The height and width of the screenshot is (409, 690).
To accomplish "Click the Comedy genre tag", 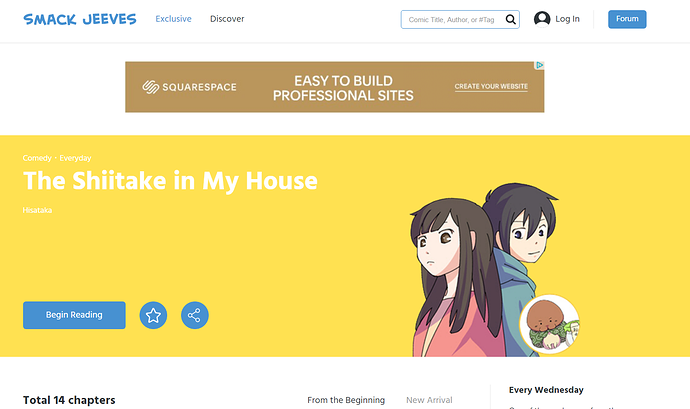I will 37,158.
